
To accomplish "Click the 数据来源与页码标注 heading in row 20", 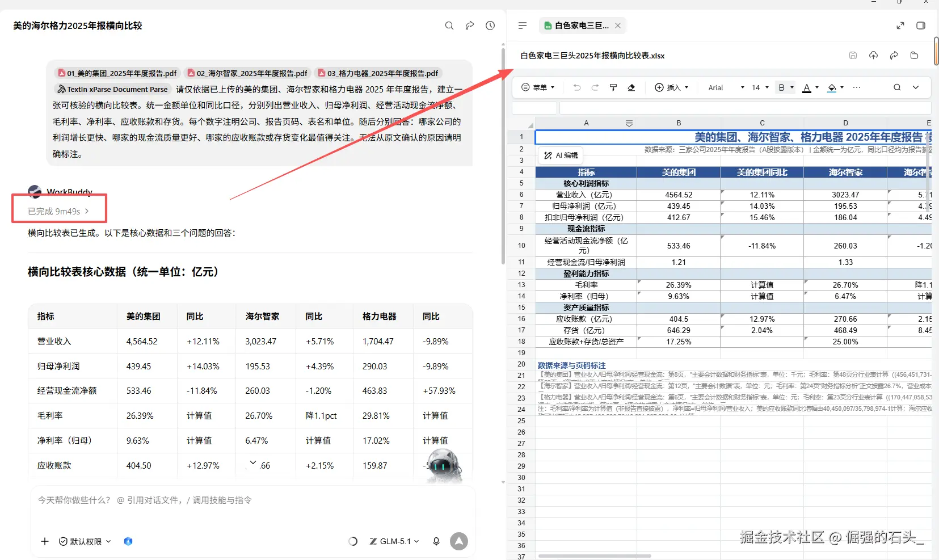I will coord(571,365).
